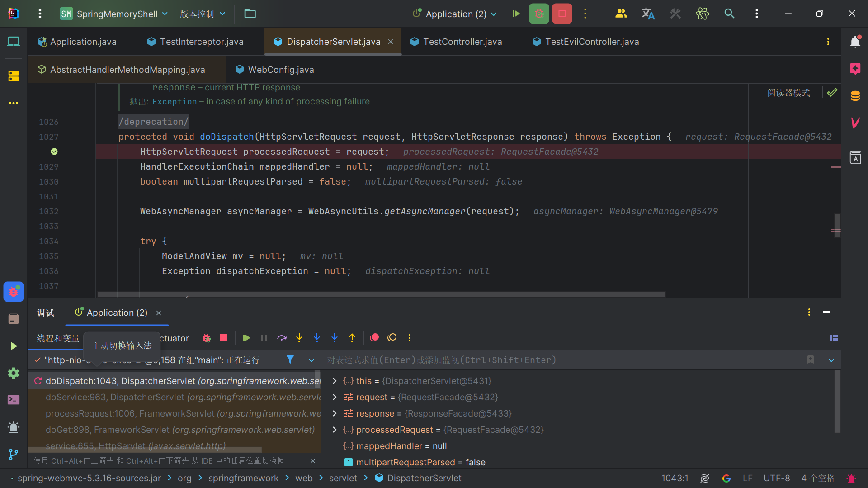Click Step Over in debugger toolbar

click(282, 338)
